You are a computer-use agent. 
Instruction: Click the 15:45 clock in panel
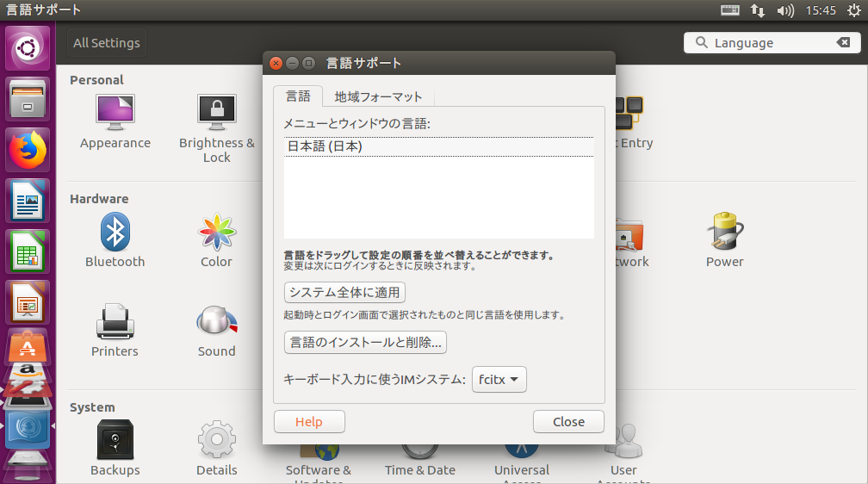(821, 10)
